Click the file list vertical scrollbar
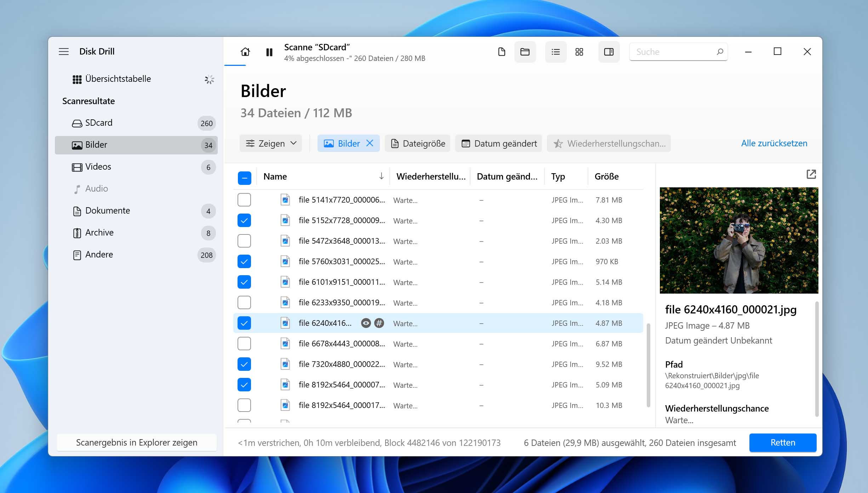 (x=648, y=365)
